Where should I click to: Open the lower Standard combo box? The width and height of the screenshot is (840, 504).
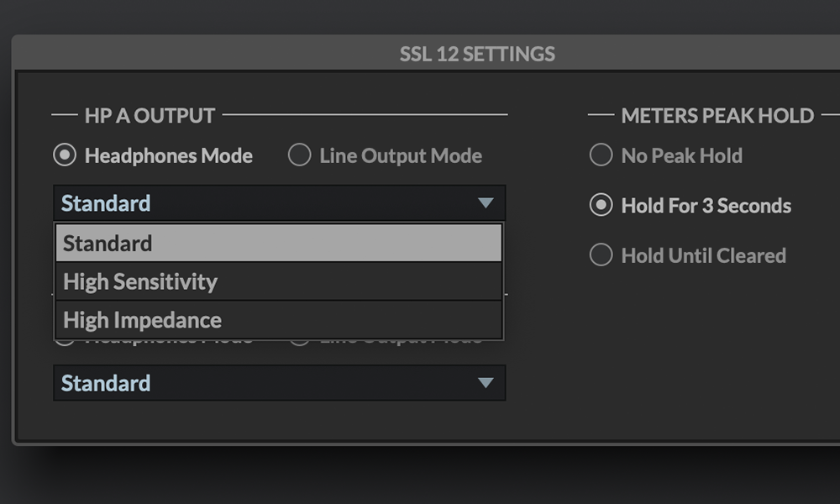279,383
